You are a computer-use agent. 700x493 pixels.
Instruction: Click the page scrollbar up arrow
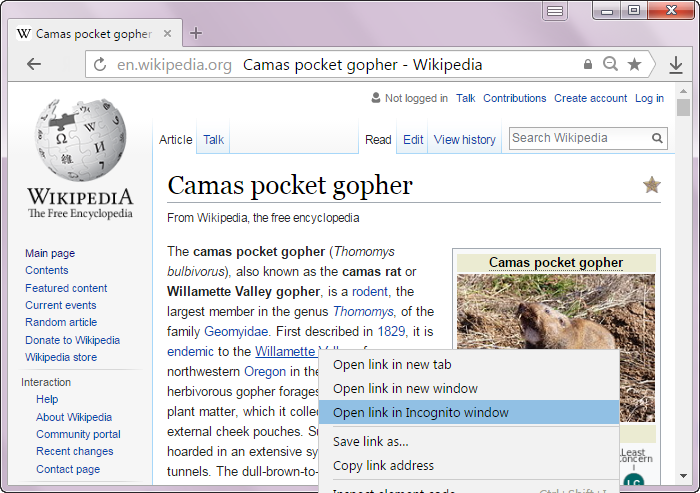point(683,91)
